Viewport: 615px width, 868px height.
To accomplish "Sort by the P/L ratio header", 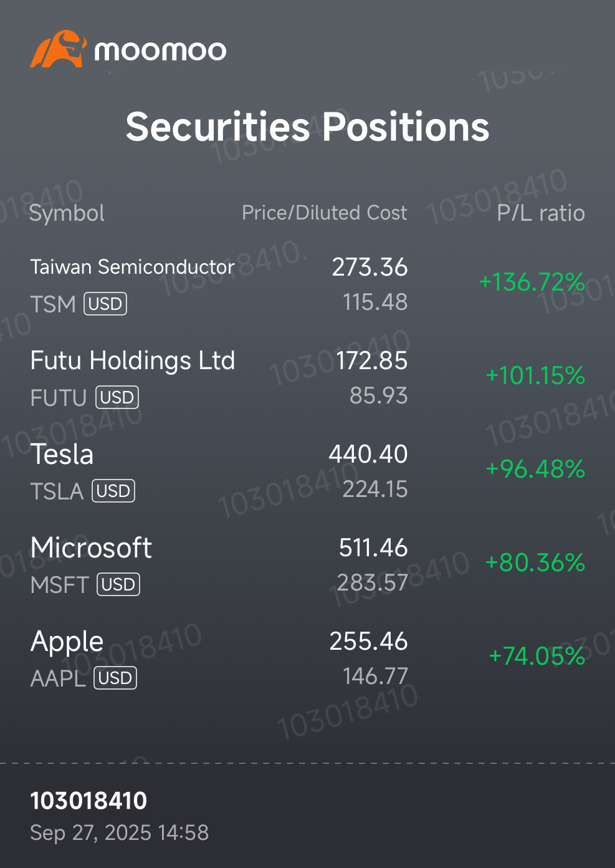I will pos(540,213).
